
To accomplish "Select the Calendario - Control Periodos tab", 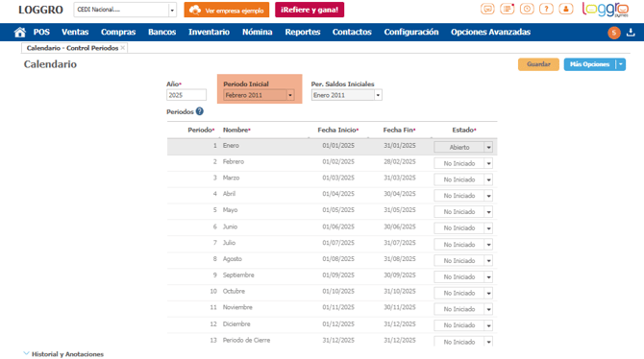I will pos(72,48).
